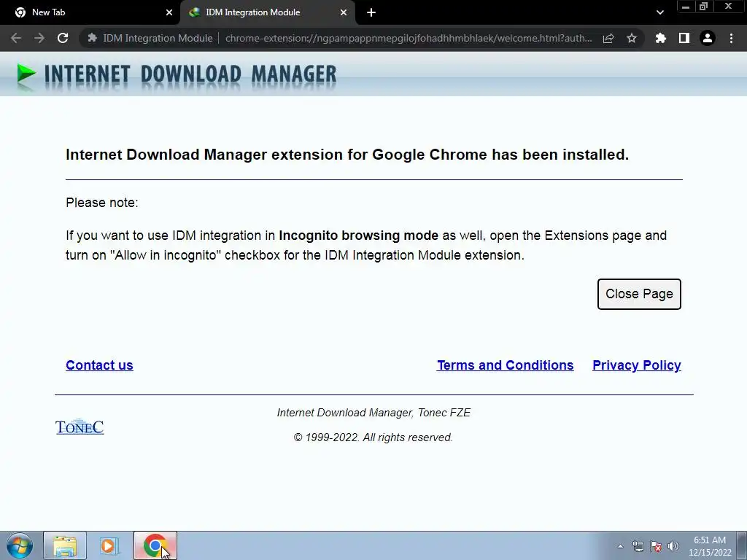
Task: Click the extension installed heading text
Action: 347,155
